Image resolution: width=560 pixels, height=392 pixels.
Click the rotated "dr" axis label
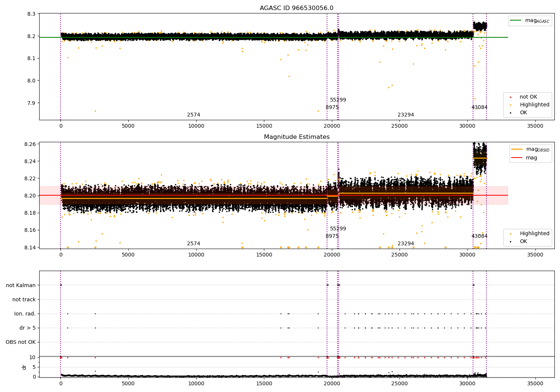coord(24,367)
